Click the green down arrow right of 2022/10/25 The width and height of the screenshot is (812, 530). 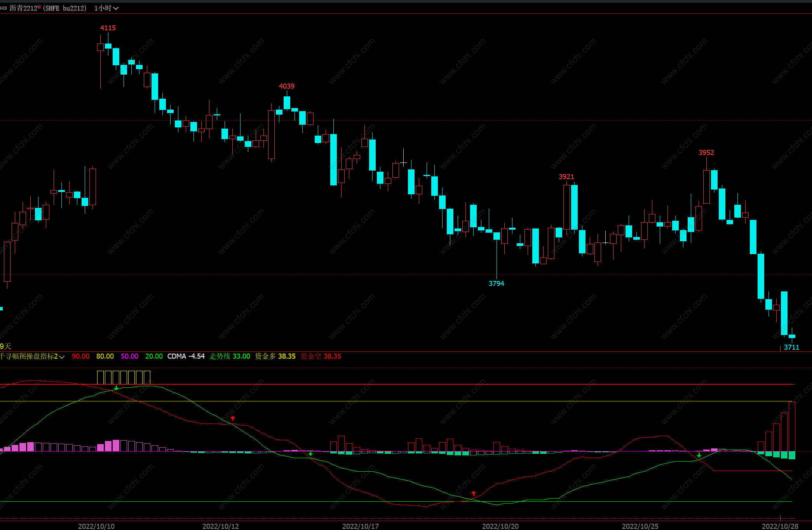(699, 455)
